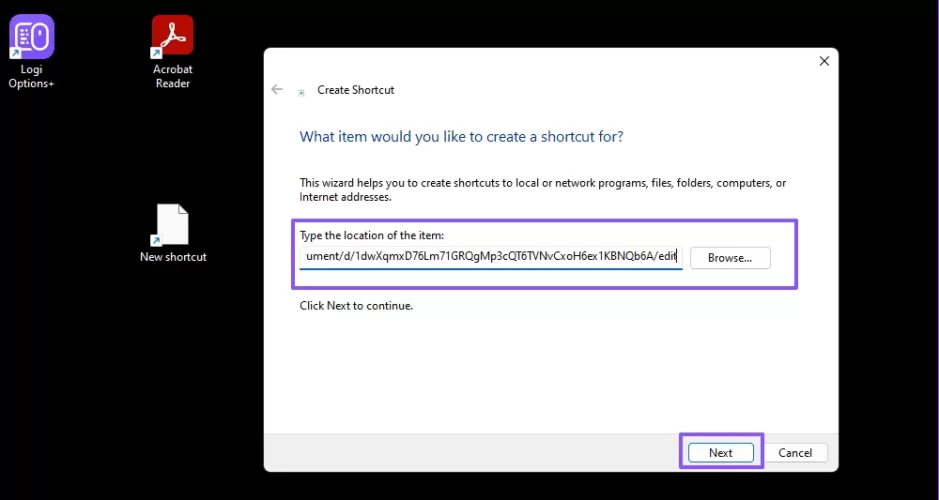939x500 pixels.
Task: Click the "New shortcut" label under the file icon
Action: 173,257
